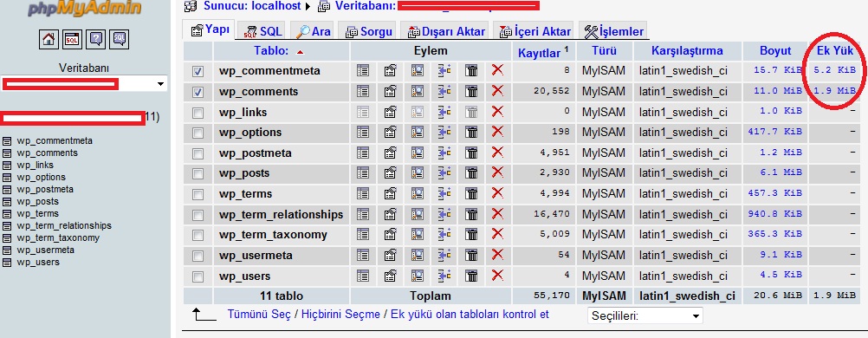
Task: Drop the wp_terms table with red X
Action: coord(497,192)
